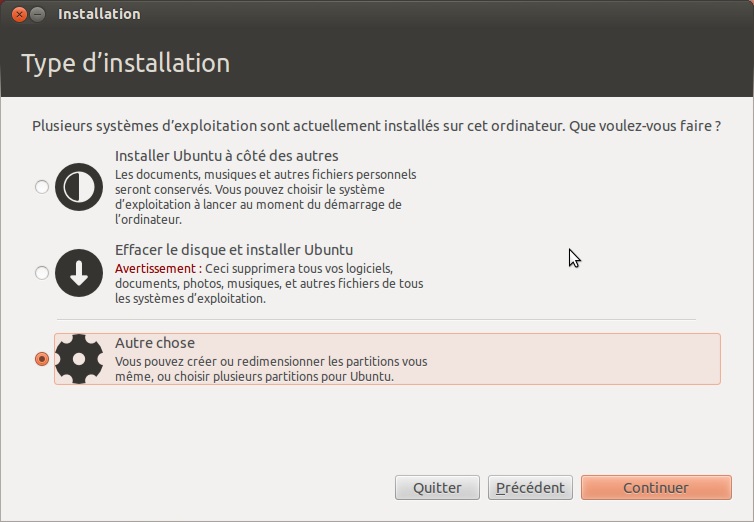754x522 pixels.
Task: Click the gear icon beside 'Autre chose'
Action: (79, 359)
